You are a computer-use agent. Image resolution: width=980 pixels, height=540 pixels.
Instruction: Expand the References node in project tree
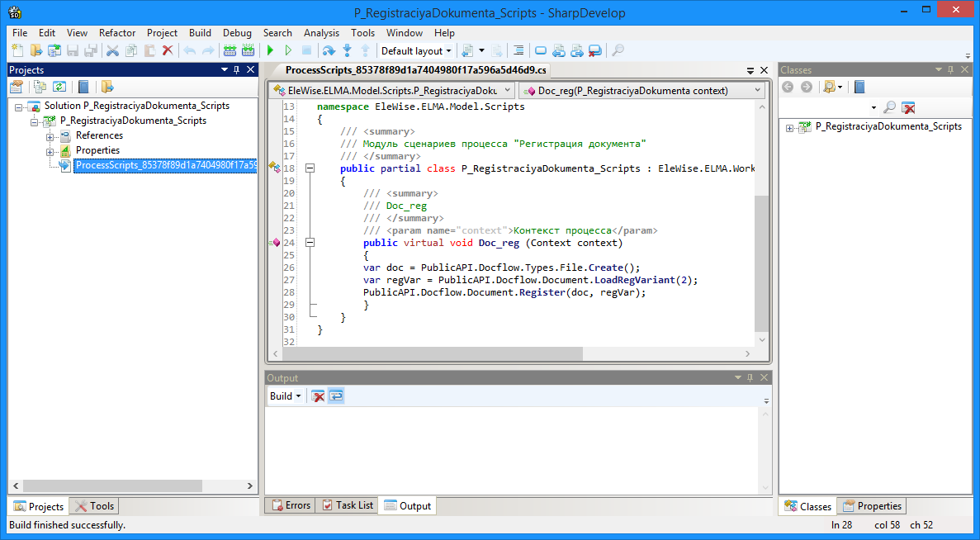(x=50, y=136)
